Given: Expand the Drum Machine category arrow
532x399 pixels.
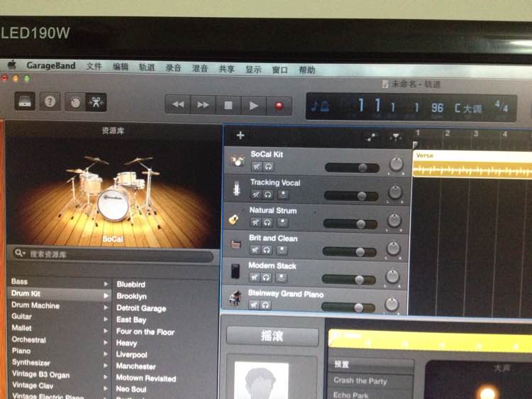Looking at the screenshot, I should (106, 307).
